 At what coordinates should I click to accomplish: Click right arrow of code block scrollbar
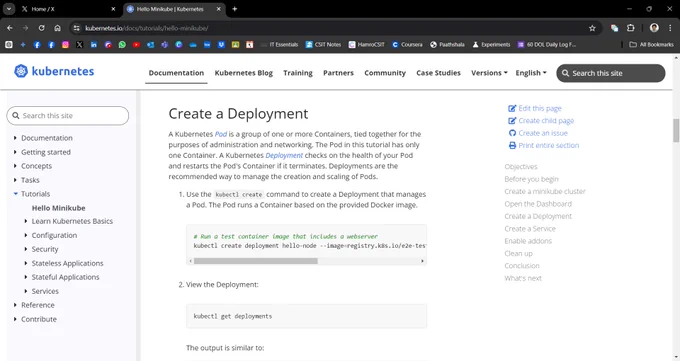pyautogui.click(x=422, y=261)
